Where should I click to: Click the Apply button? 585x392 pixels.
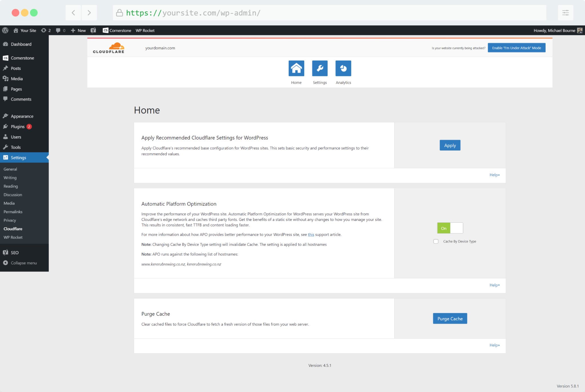[450, 145]
